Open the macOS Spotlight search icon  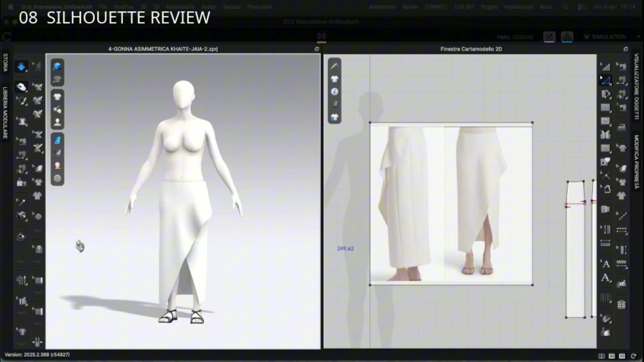click(565, 7)
